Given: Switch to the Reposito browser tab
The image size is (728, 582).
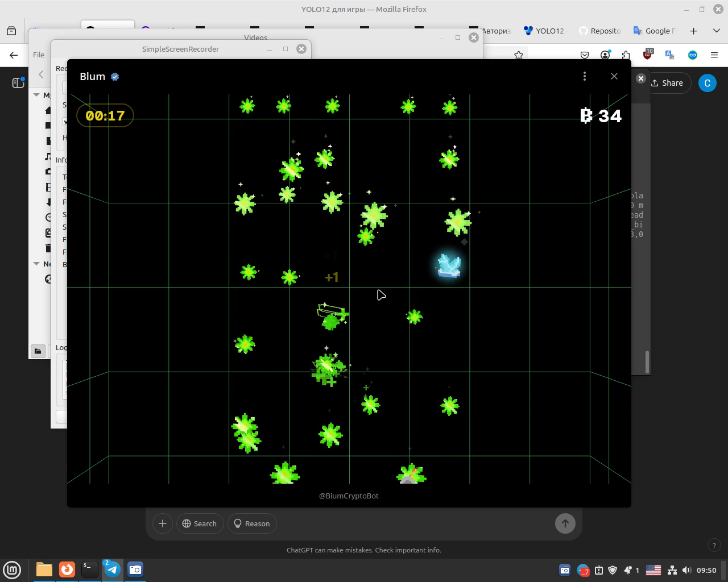Looking at the screenshot, I should [x=599, y=31].
